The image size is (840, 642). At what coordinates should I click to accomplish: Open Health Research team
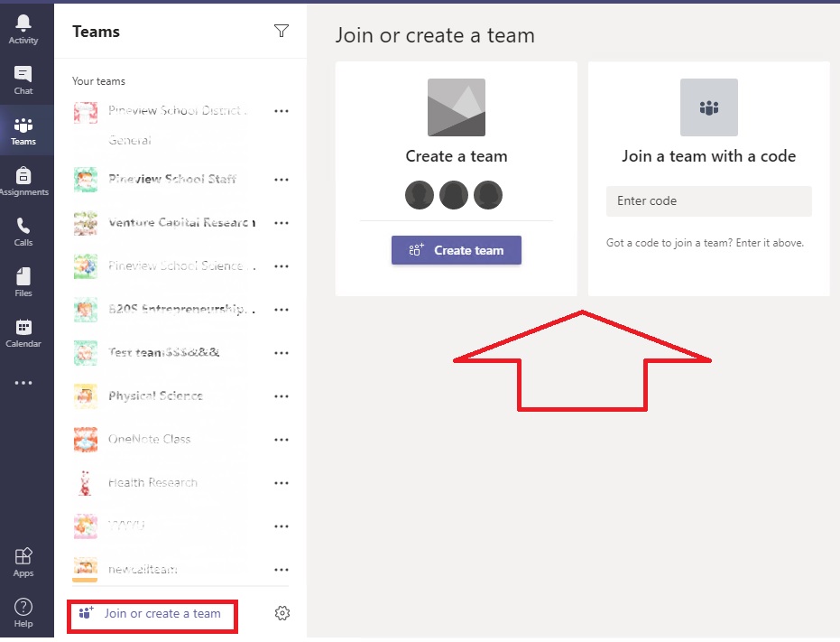(x=152, y=483)
